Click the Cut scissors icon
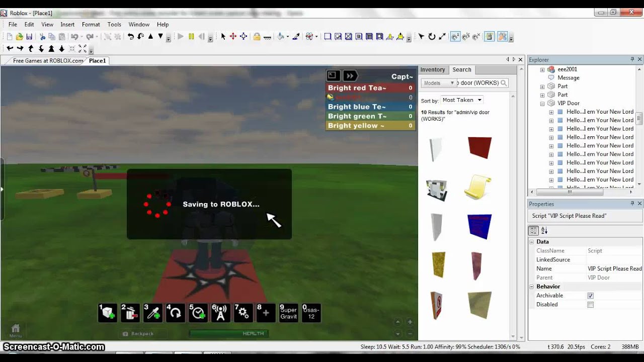 pos(43,37)
